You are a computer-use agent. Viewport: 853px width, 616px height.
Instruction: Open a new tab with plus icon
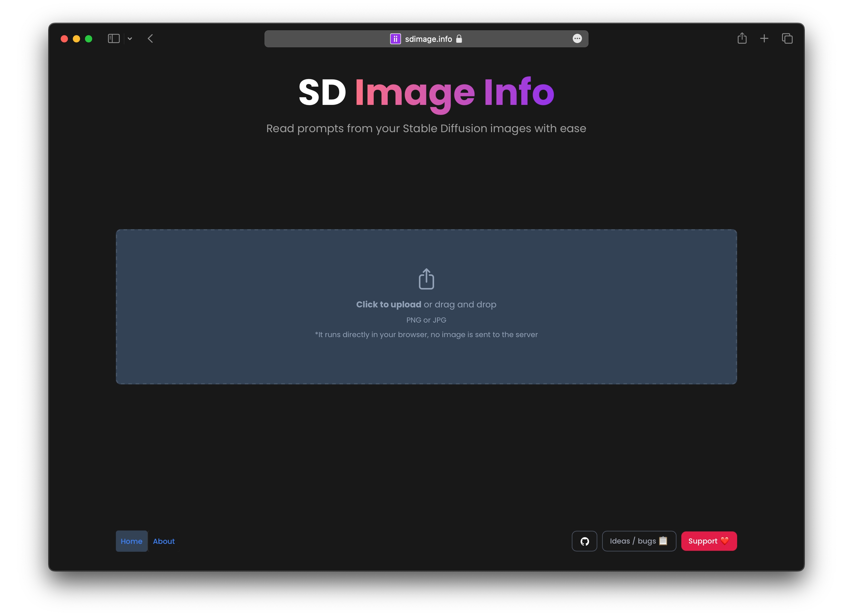tap(764, 38)
